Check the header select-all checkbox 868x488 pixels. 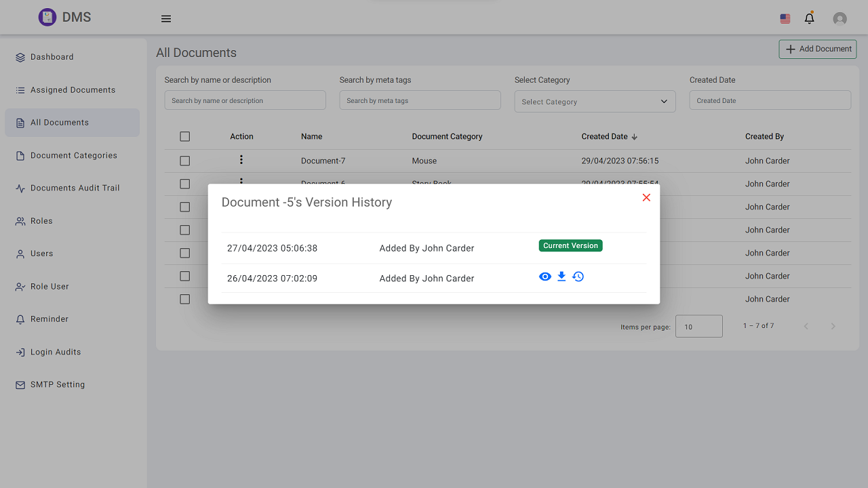[x=184, y=136]
